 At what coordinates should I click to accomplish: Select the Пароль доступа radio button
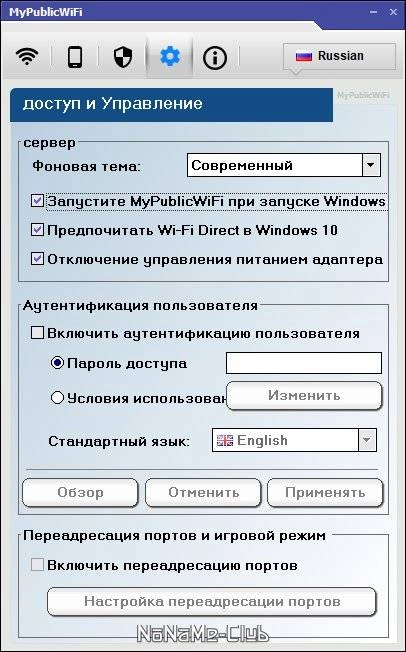pyautogui.click(x=57, y=363)
